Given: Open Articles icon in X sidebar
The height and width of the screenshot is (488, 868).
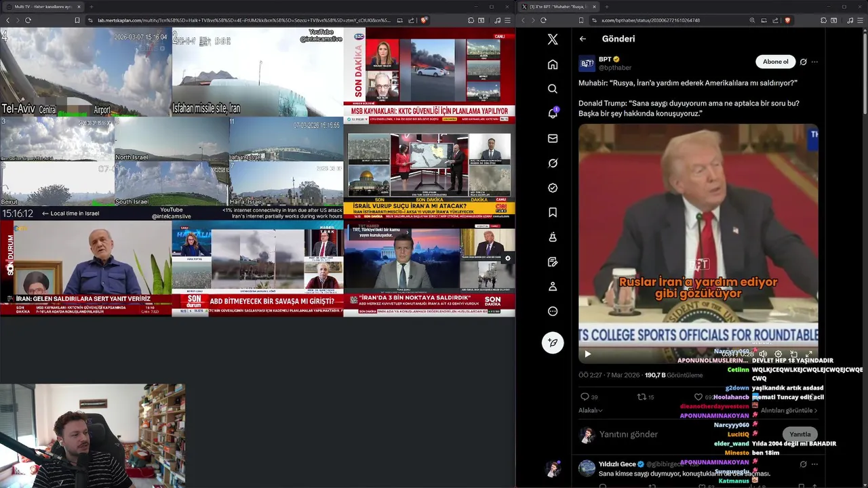Looking at the screenshot, I should [553, 262].
